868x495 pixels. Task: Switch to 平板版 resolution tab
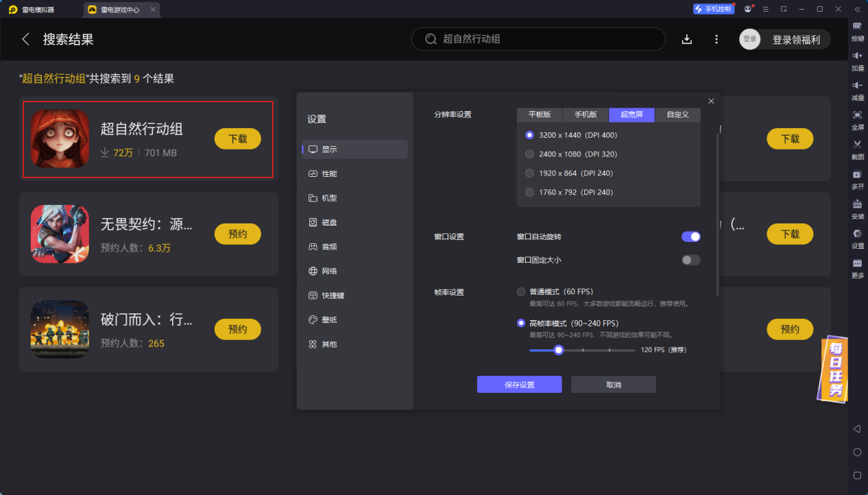[540, 114]
